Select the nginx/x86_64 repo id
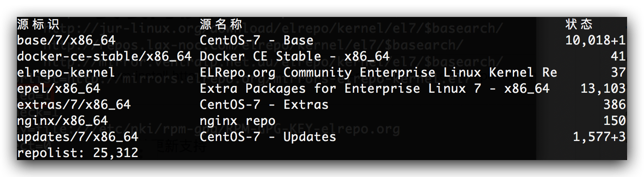The image size is (644, 177). click(62, 121)
